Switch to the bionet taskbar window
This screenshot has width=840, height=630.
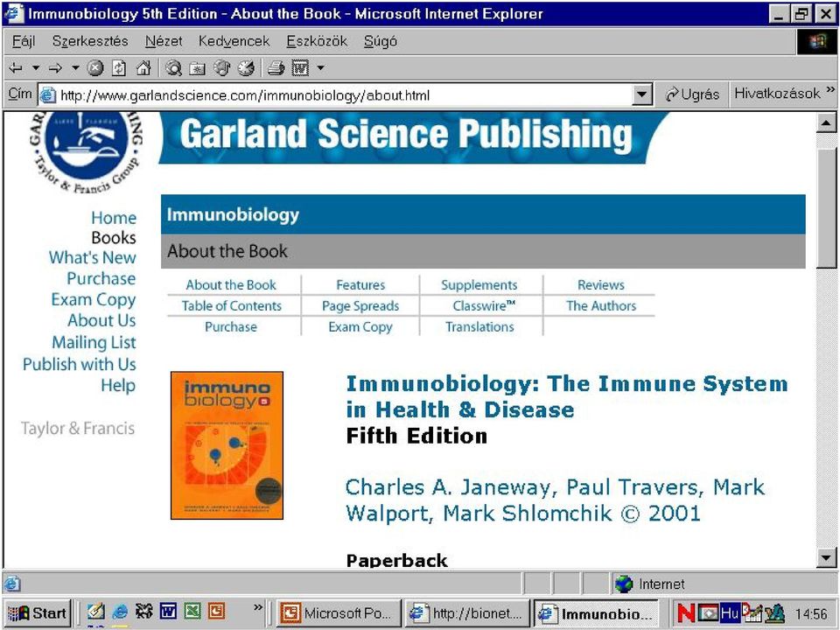(x=466, y=612)
